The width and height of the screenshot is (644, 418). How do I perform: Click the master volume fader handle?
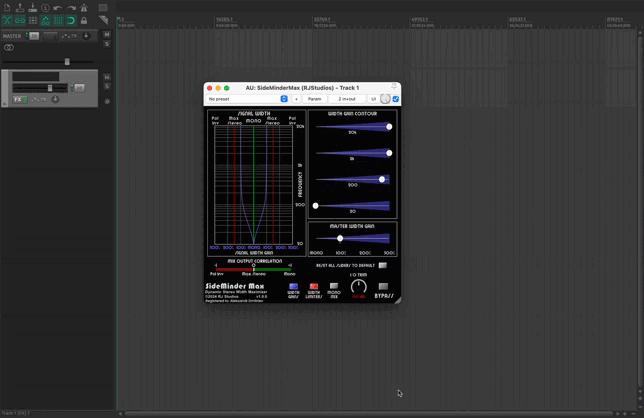(x=67, y=62)
